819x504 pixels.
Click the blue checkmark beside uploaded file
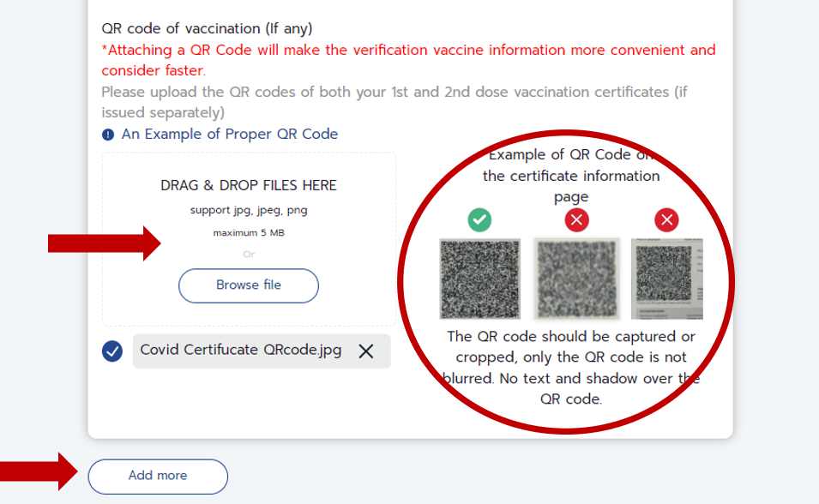112,351
